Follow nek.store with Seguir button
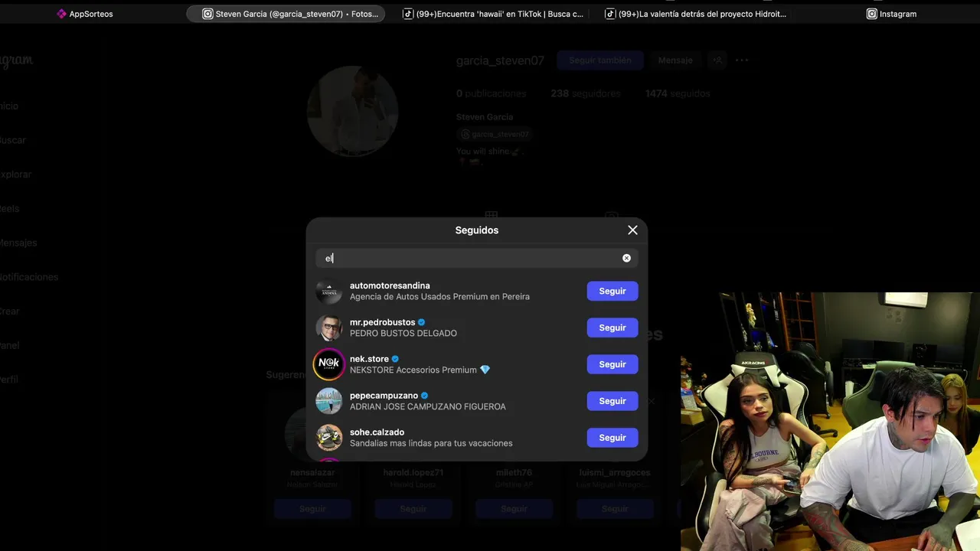 tap(612, 364)
